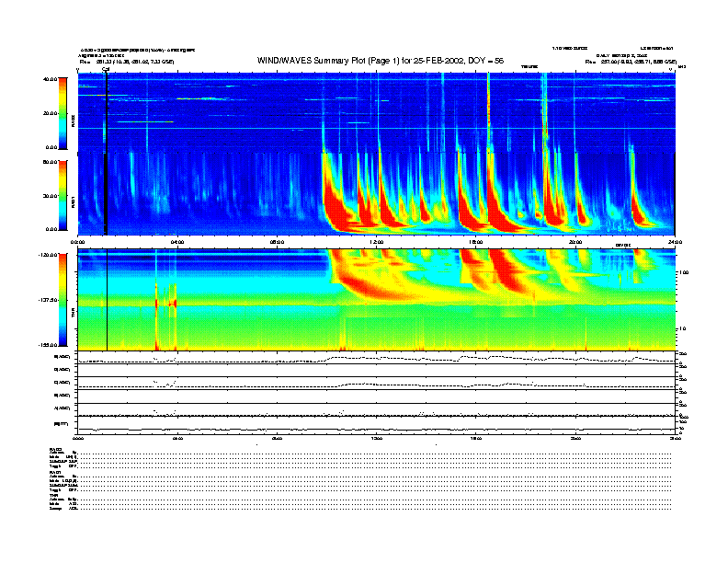Click the red TNR burst near 03:00
Image resolution: width=728 pixels, height=563 pixels.
tap(156, 303)
